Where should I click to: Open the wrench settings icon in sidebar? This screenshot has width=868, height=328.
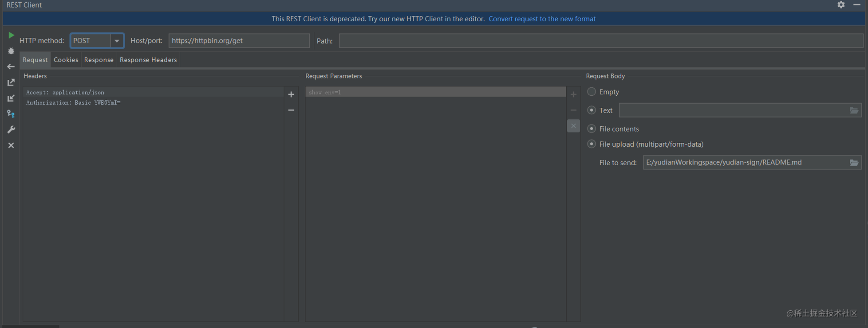click(x=11, y=129)
